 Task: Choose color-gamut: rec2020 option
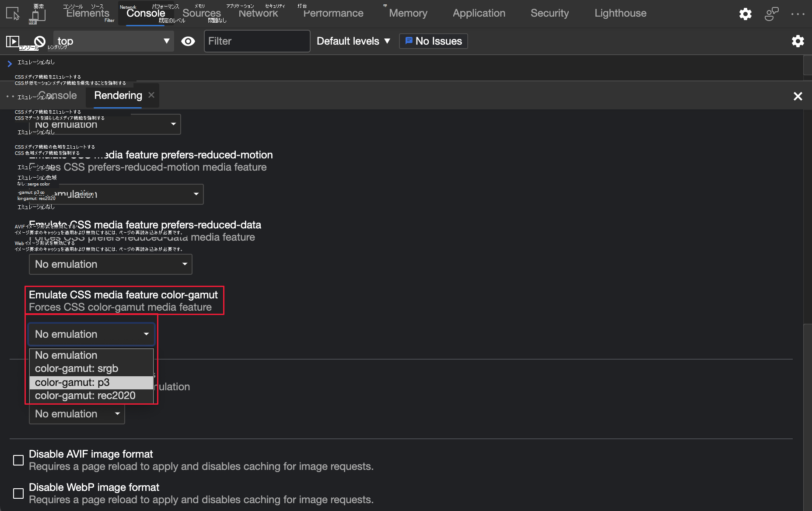91,395
